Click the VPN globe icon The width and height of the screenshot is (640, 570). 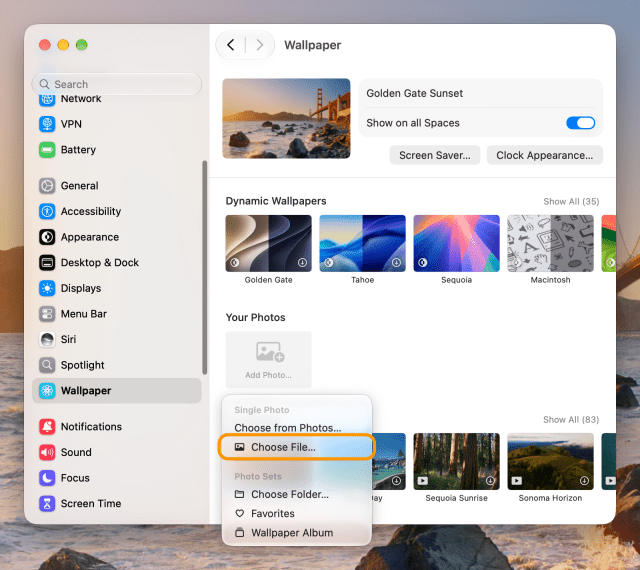pos(47,124)
